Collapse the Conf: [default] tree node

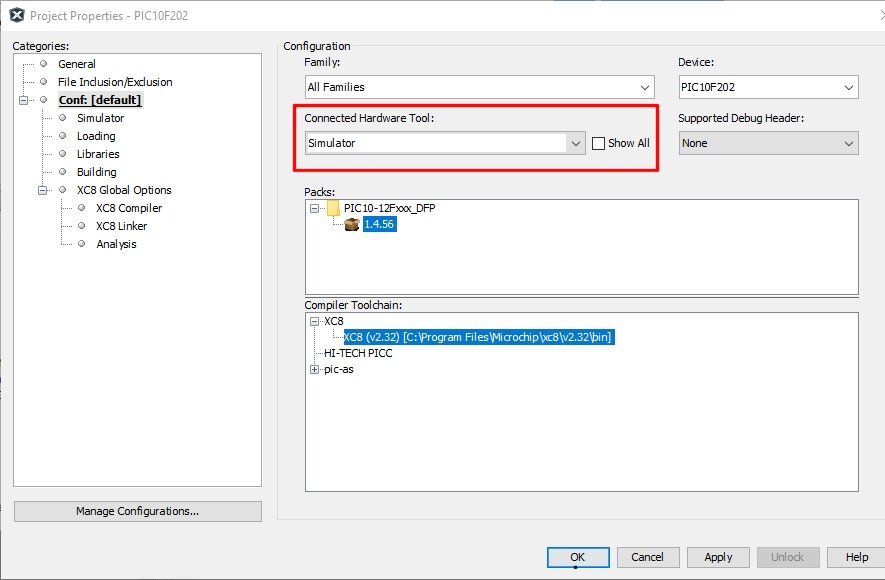click(23, 100)
